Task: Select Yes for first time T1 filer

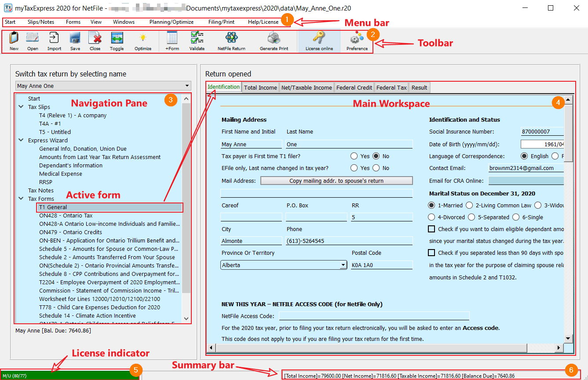Action: click(354, 156)
